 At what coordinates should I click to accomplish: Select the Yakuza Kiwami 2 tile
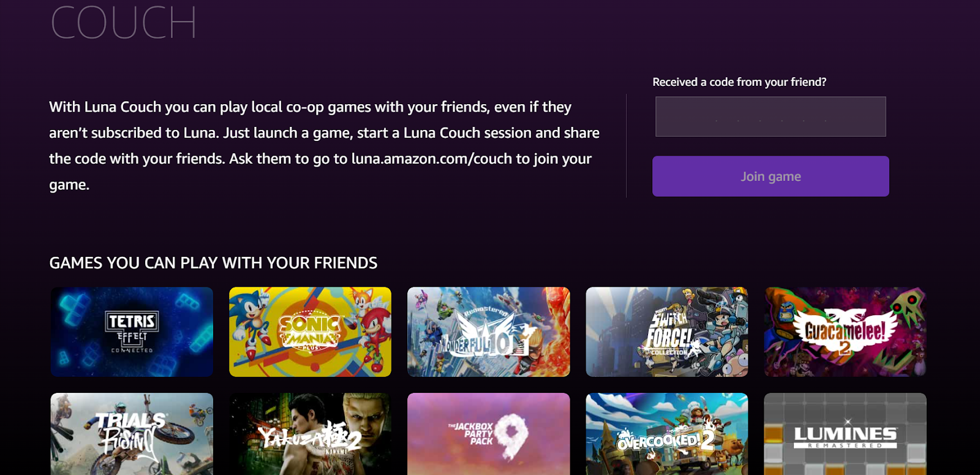point(310,434)
